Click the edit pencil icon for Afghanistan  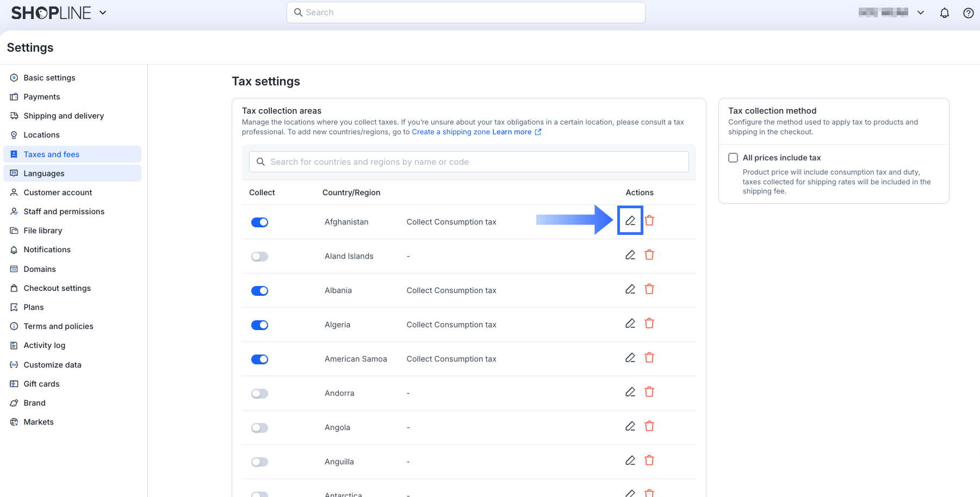coord(630,221)
